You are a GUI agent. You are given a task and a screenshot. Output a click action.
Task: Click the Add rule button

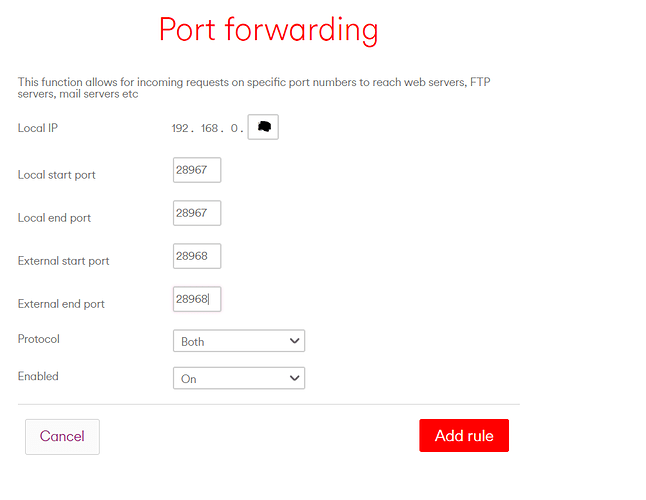[x=464, y=435]
